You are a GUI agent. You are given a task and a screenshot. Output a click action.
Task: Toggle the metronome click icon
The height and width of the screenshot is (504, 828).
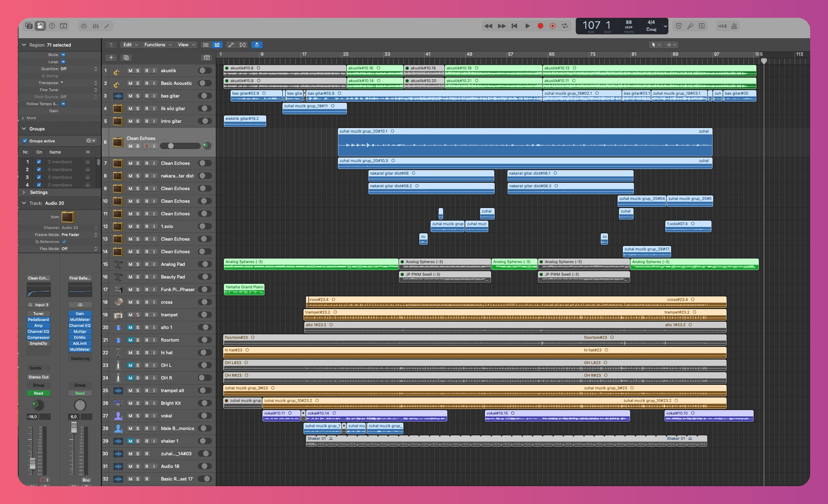click(734, 26)
